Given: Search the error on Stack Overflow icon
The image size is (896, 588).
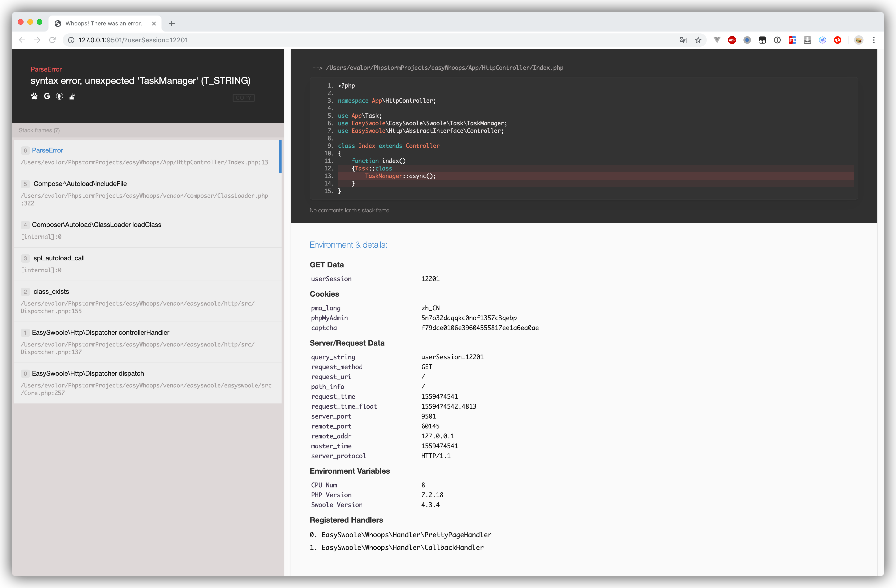Looking at the screenshot, I should click(x=72, y=96).
